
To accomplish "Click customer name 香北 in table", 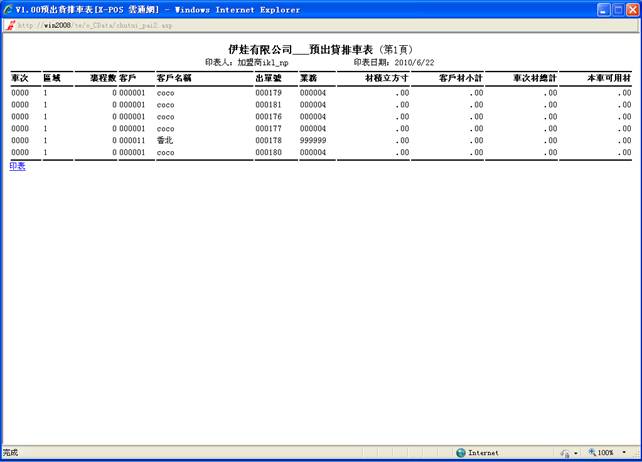I will (166, 140).
